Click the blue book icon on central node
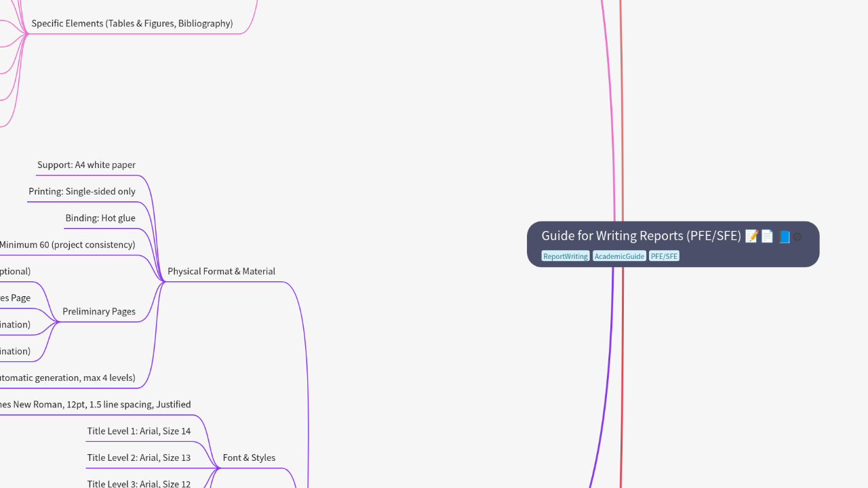 785,237
